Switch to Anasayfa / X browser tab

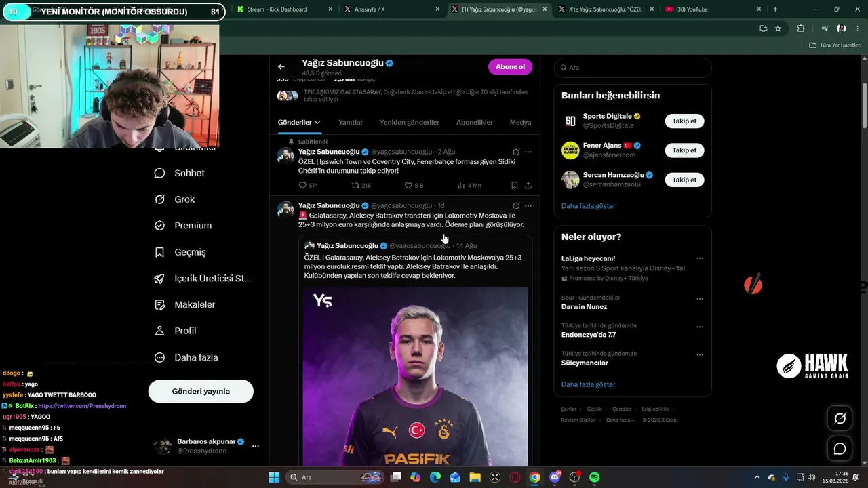coord(391,9)
